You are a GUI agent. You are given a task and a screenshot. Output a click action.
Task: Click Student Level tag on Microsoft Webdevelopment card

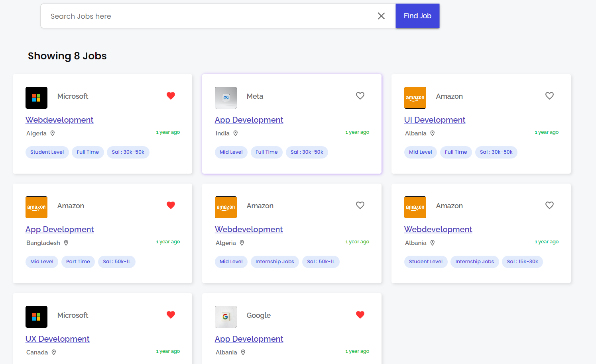[47, 152]
